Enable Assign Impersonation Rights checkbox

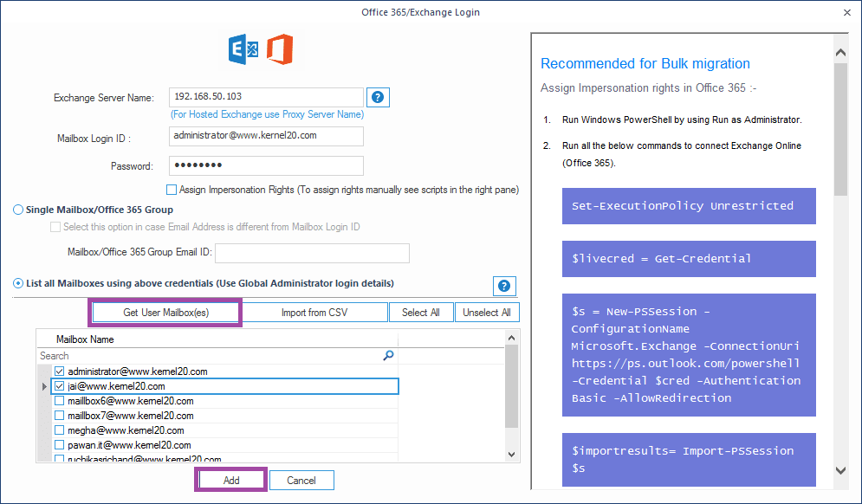(172, 190)
